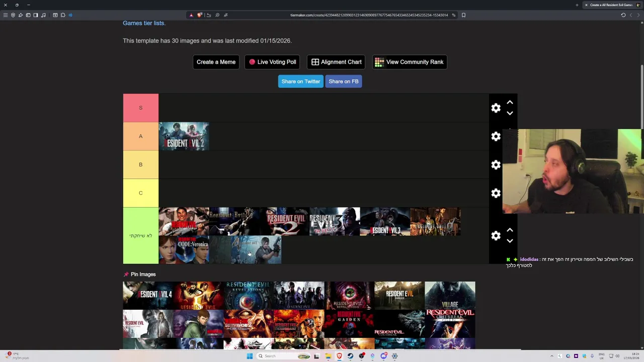Select Resident Evil Village image in pool

click(450, 296)
